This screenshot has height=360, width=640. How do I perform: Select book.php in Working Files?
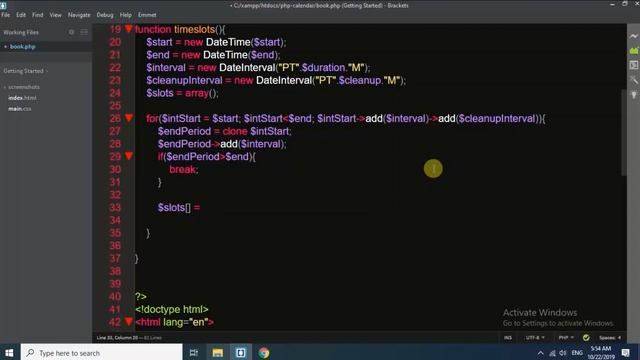tap(23, 47)
